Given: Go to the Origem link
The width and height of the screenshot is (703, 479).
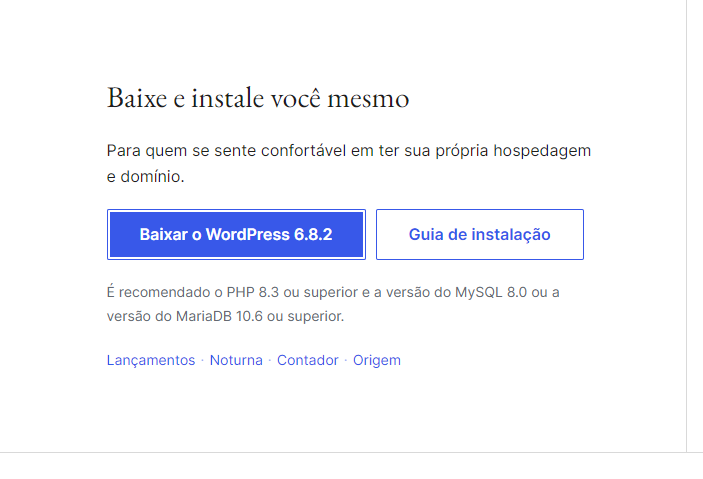Looking at the screenshot, I should coord(377,360).
